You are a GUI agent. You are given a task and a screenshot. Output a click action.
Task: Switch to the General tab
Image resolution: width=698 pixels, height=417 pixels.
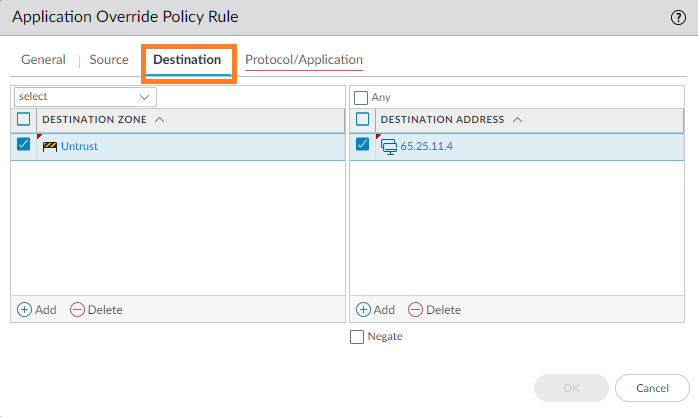click(43, 60)
